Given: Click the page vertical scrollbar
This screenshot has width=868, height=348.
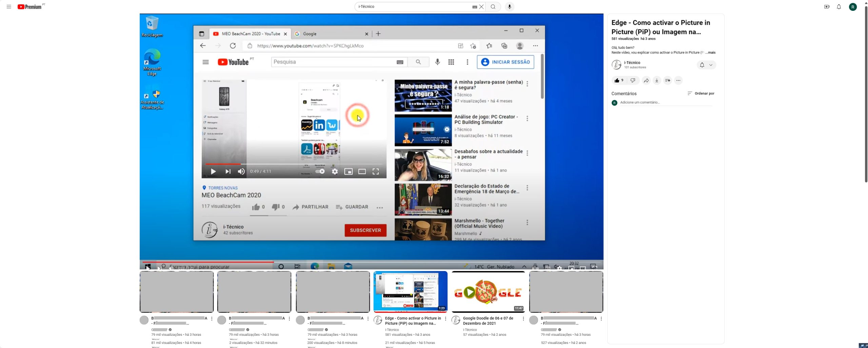Looking at the screenshot, I should pos(866,94).
